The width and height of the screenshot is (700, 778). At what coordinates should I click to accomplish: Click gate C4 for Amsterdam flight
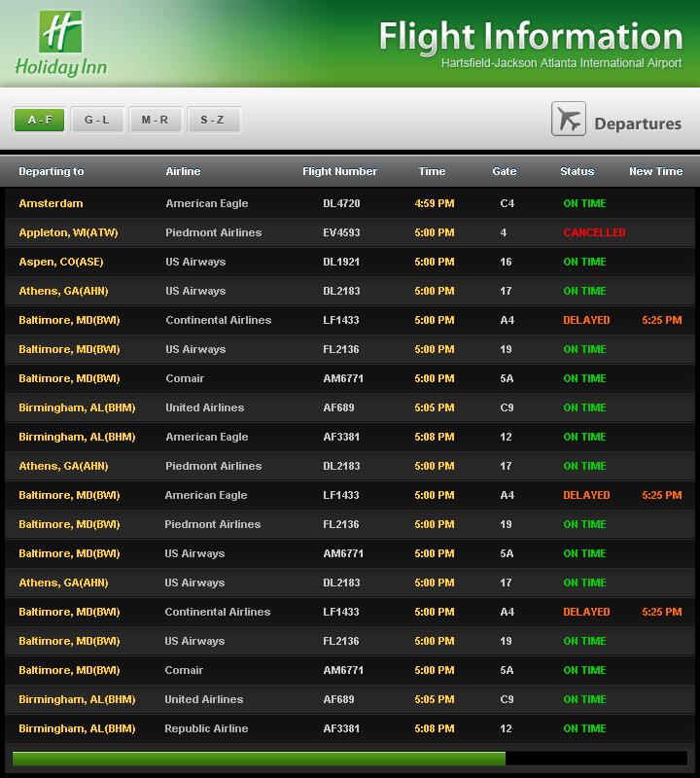pyautogui.click(x=507, y=203)
